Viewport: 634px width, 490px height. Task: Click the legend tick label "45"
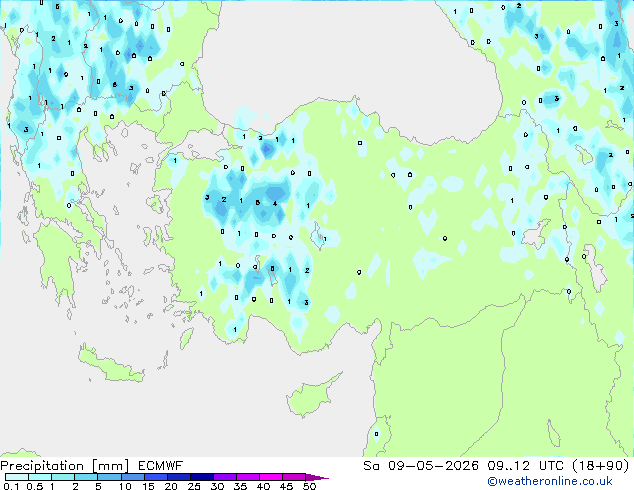pyautogui.click(x=286, y=486)
